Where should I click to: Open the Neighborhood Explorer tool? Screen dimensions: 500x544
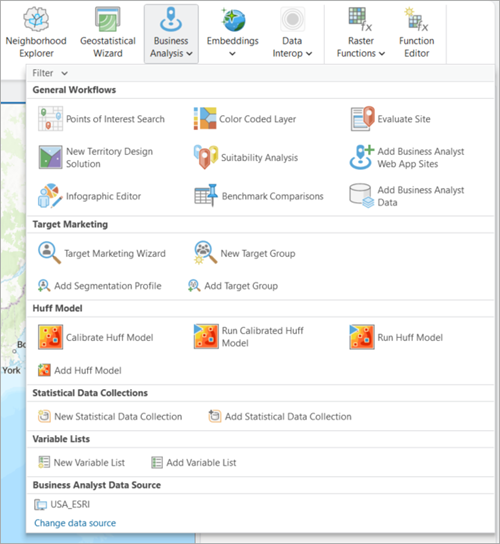pos(36,33)
